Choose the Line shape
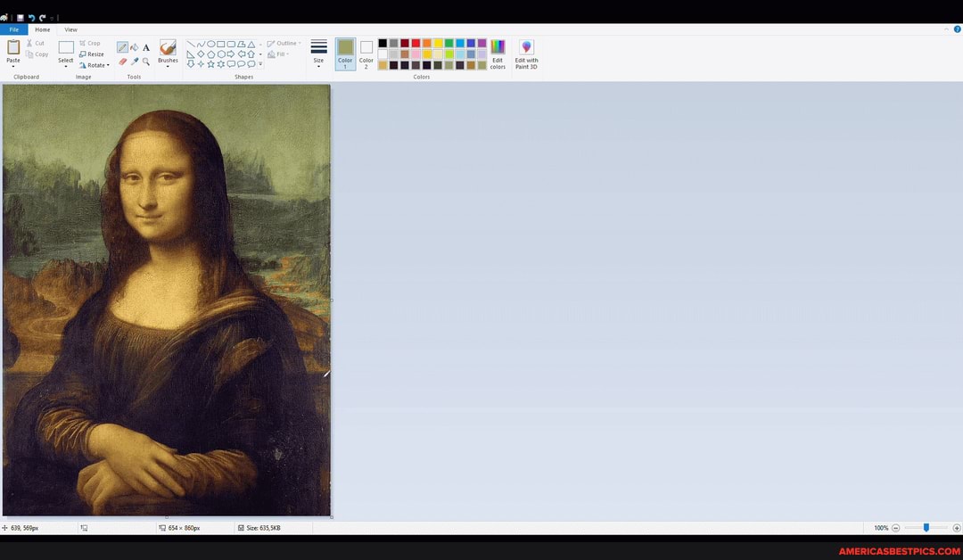Image resolution: width=963 pixels, height=560 pixels. 191,45
